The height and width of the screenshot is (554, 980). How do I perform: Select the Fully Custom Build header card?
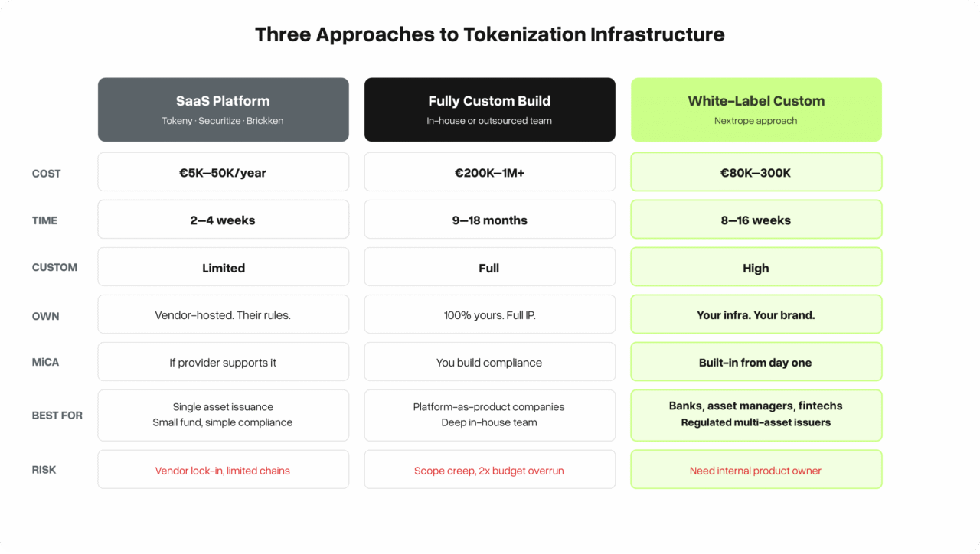[x=489, y=109]
